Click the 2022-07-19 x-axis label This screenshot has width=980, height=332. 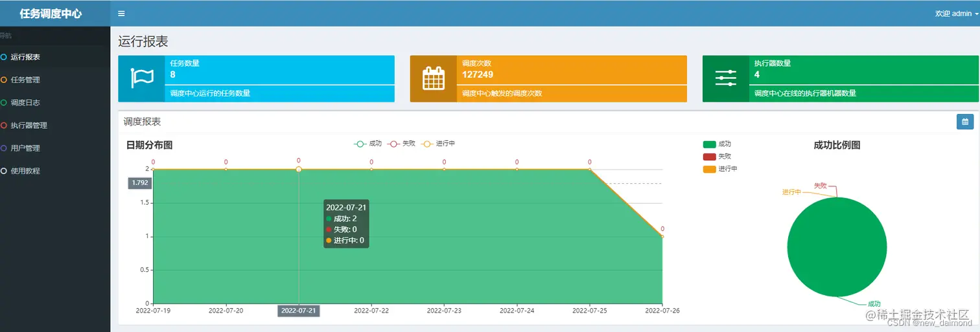tap(153, 311)
